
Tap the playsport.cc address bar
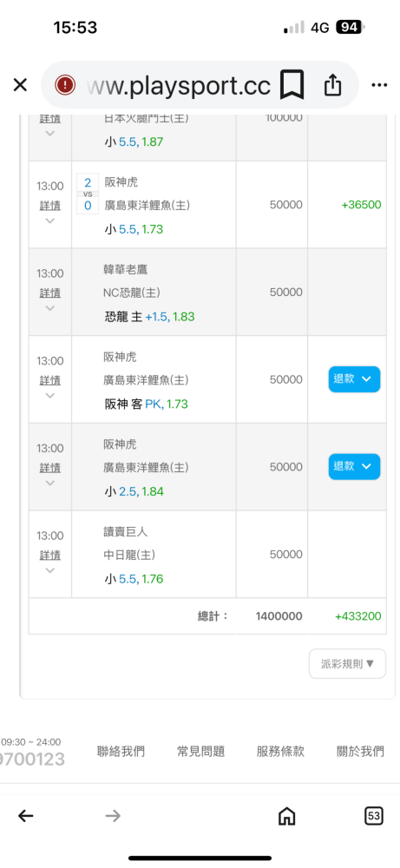click(x=178, y=85)
